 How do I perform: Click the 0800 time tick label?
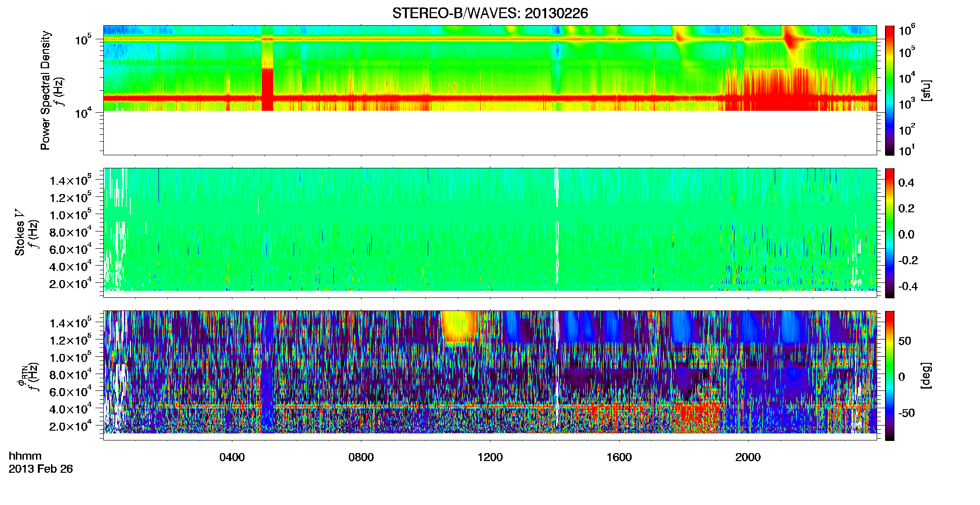[361, 457]
